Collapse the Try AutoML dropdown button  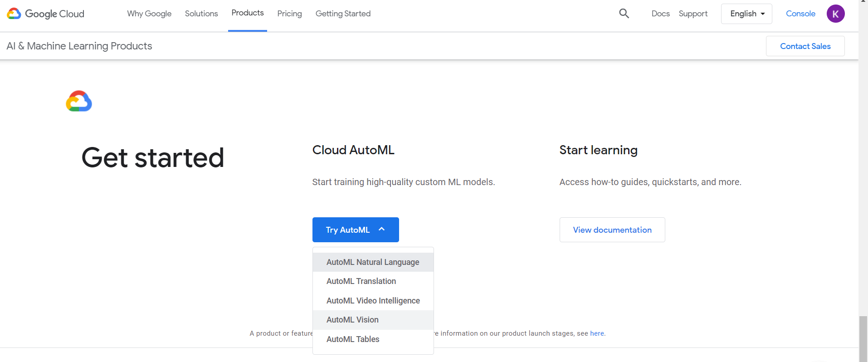click(356, 230)
